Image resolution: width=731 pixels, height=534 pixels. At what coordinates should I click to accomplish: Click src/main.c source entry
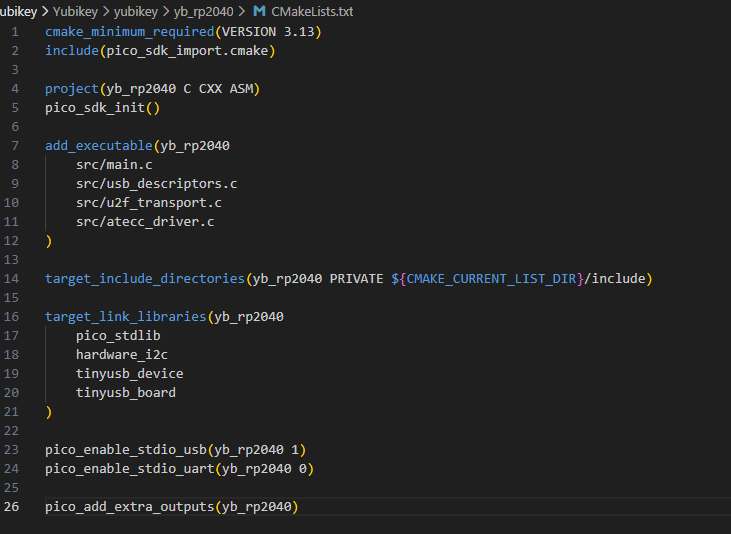pos(114,165)
